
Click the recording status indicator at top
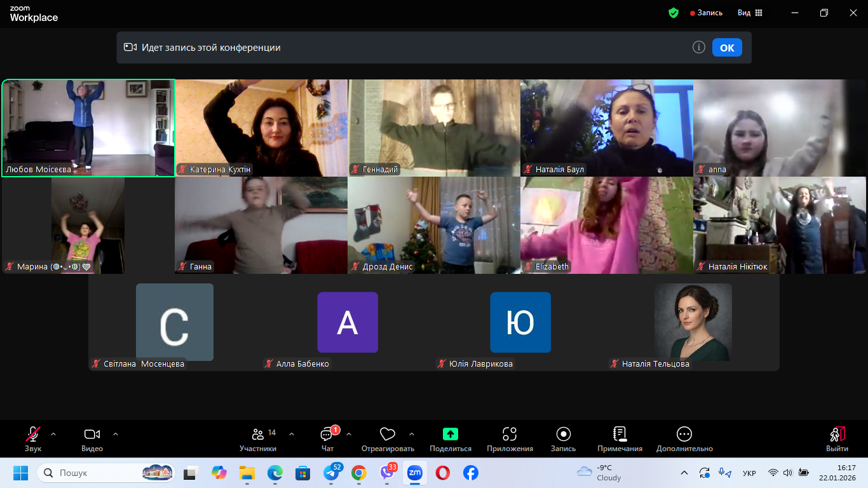707,13
